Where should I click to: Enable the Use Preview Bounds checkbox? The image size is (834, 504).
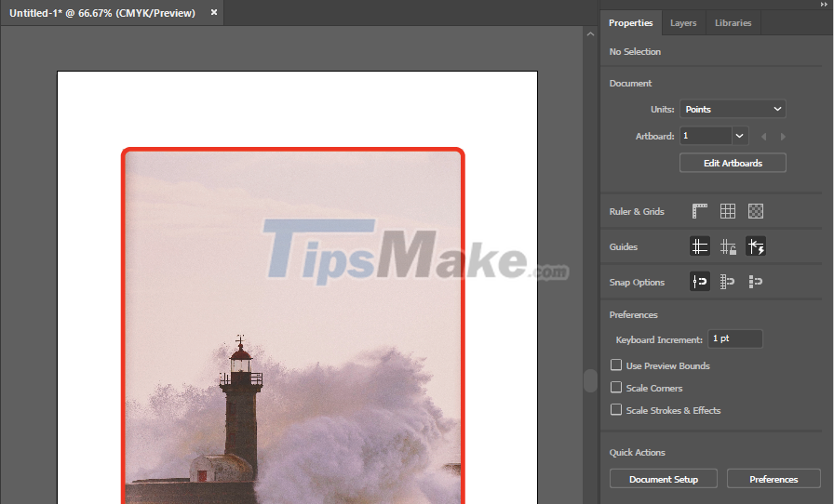click(616, 365)
